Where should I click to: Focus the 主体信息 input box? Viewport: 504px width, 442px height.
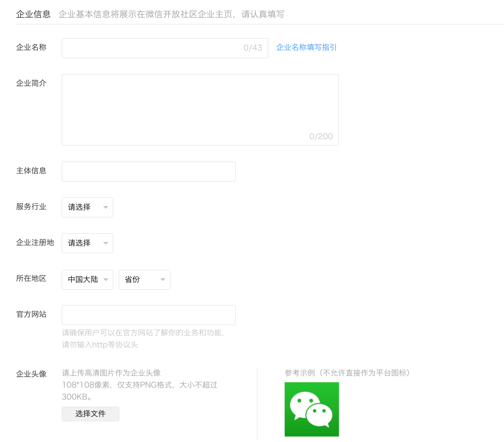coord(148,172)
